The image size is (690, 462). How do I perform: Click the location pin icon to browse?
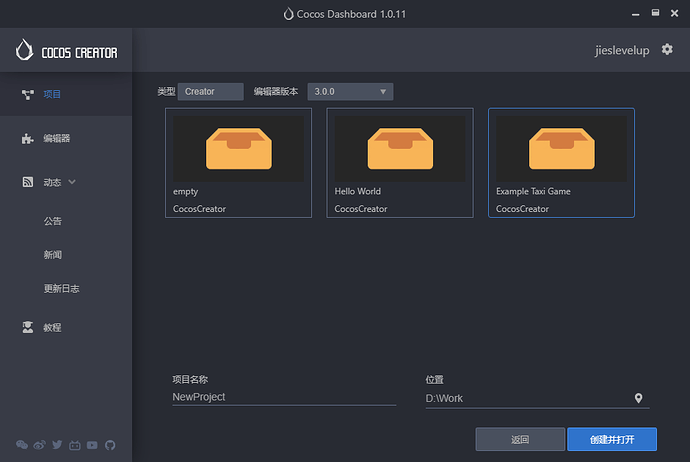[x=639, y=398]
